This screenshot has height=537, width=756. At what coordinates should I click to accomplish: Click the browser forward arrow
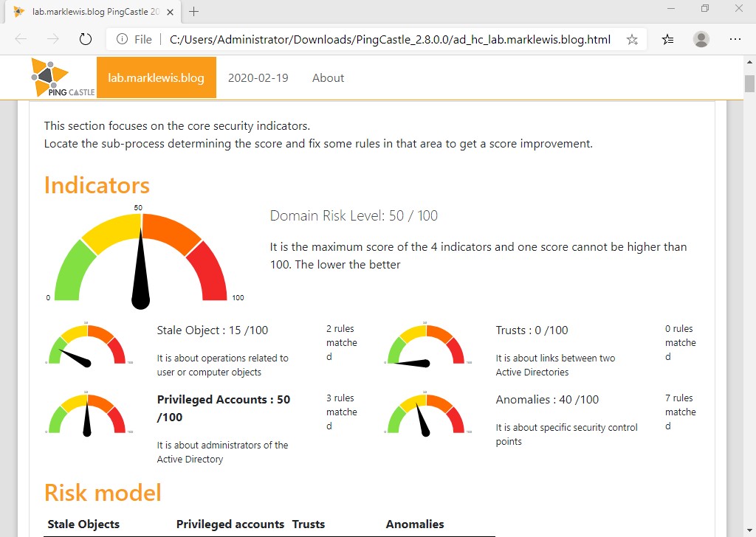(x=53, y=39)
